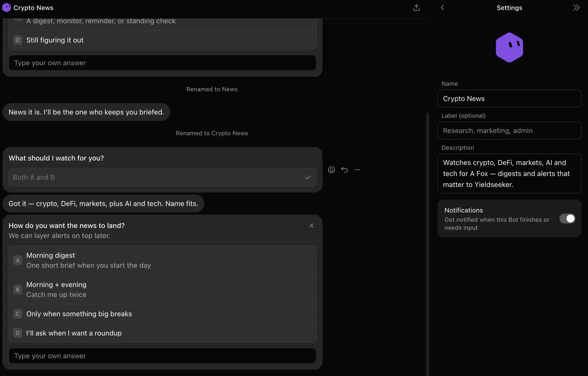
Task: Dismiss the news delivery question card
Action: click(311, 225)
